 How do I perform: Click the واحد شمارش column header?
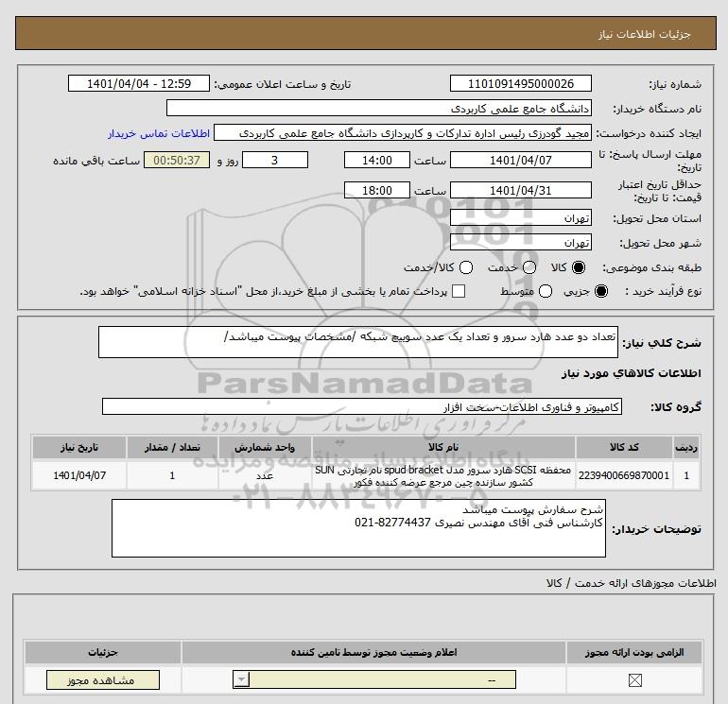(x=265, y=447)
